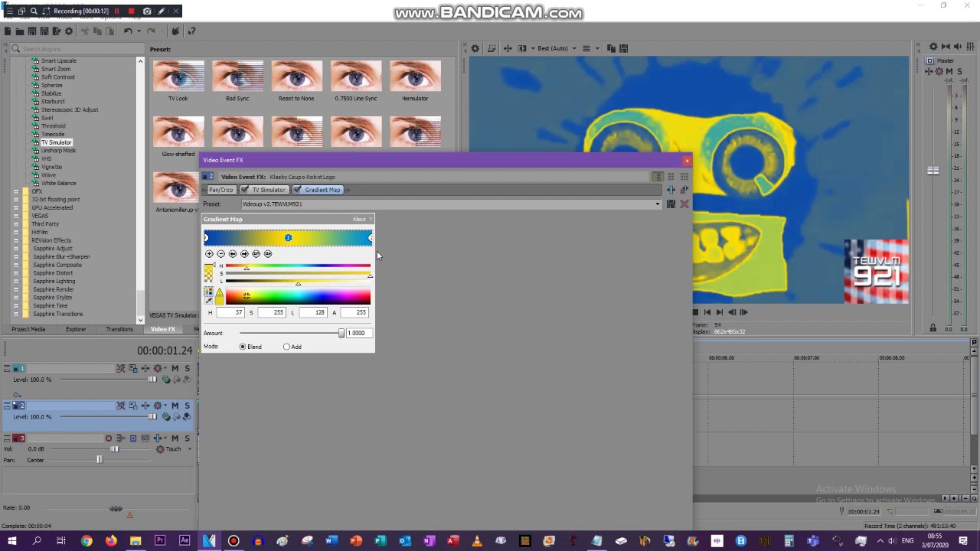The width and height of the screenshot is (980, 551).
Task: Select TV Simulator in plug-in tree
Action: point(56,142)
